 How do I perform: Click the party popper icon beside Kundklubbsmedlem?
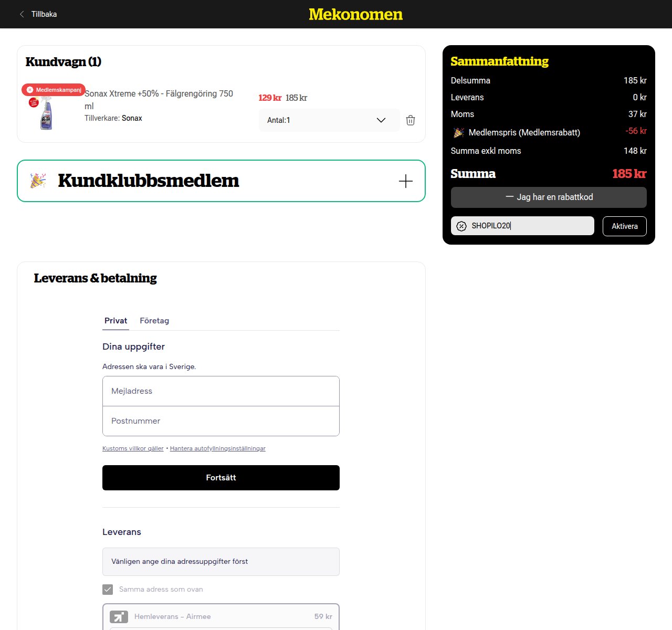click(38, 181)
